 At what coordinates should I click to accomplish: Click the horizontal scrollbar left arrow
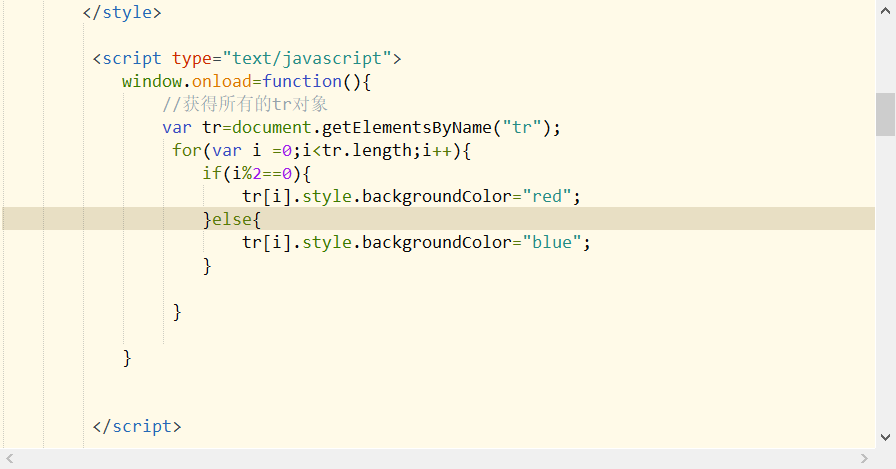click(10, 459)
